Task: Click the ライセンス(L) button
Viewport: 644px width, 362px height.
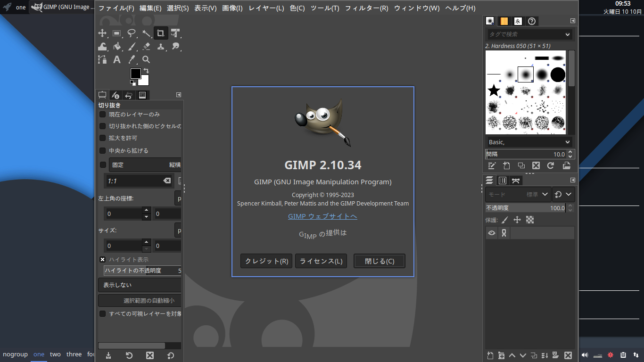Action: (321, 261)
